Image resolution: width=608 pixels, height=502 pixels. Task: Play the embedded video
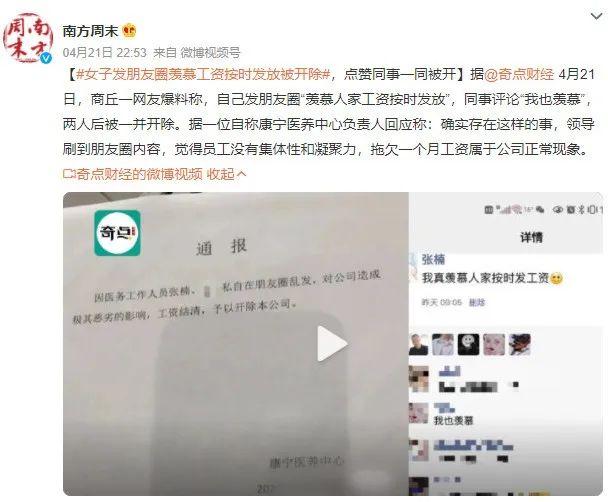point(332,343)
